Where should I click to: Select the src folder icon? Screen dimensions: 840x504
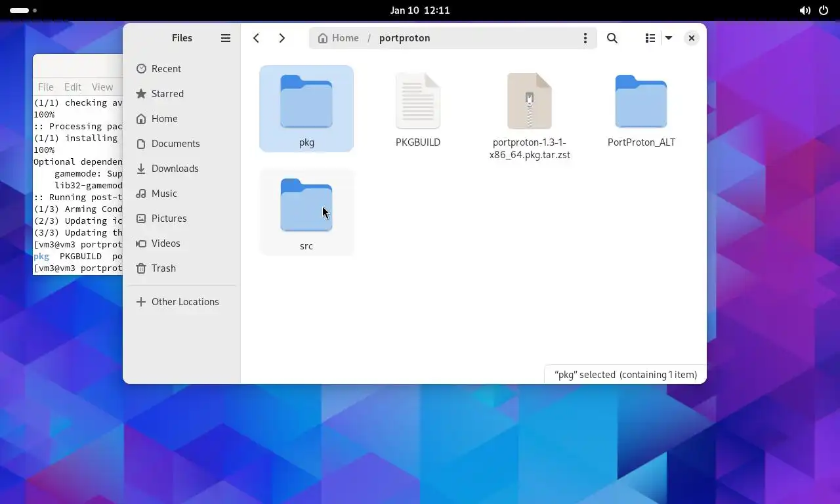click(306, 205)
